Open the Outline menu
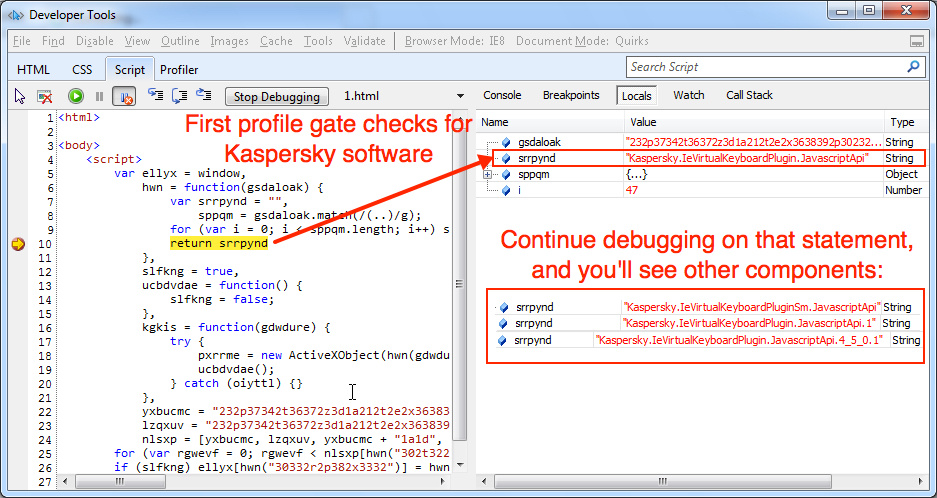This screenshot has width=937, height=498. (180, 41)
